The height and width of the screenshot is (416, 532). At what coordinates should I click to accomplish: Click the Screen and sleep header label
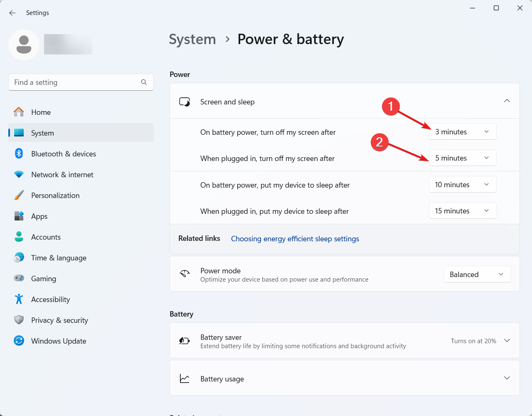pos(227,102)
